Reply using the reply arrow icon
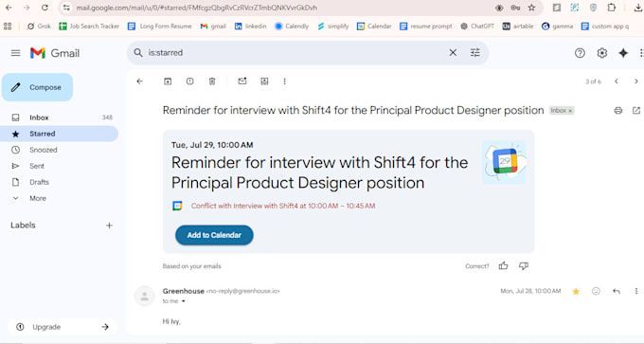This screenshot has height=344, width=644. tap(617, 291)
